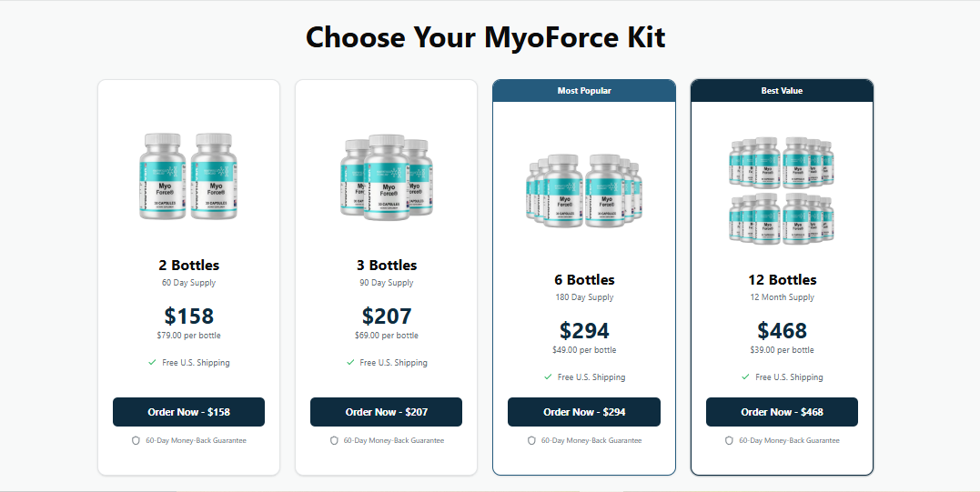Image resolution: width=980 pixels, height=492 pixels.
Task: Select the 2 Bottles product image
Action: click(188, 176)
